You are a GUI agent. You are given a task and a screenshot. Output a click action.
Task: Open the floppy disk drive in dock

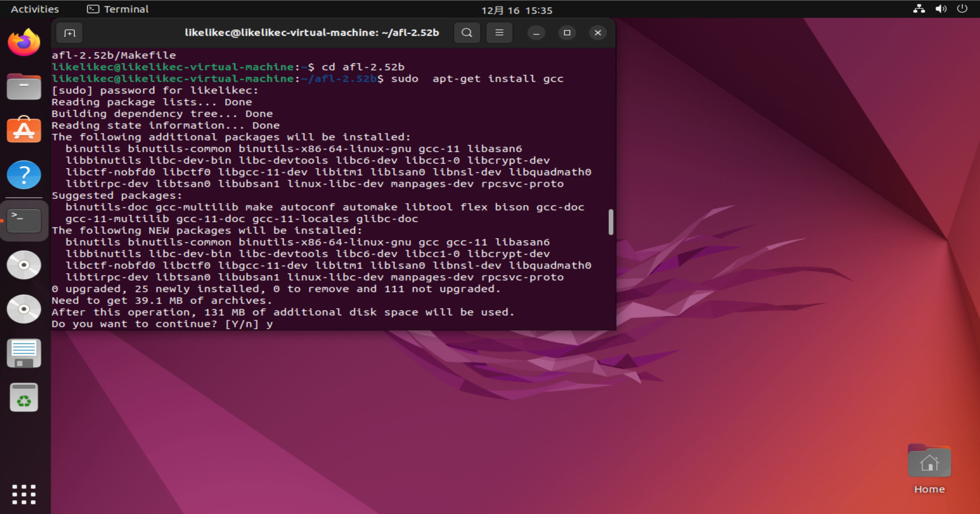click(x=24, y=353)
